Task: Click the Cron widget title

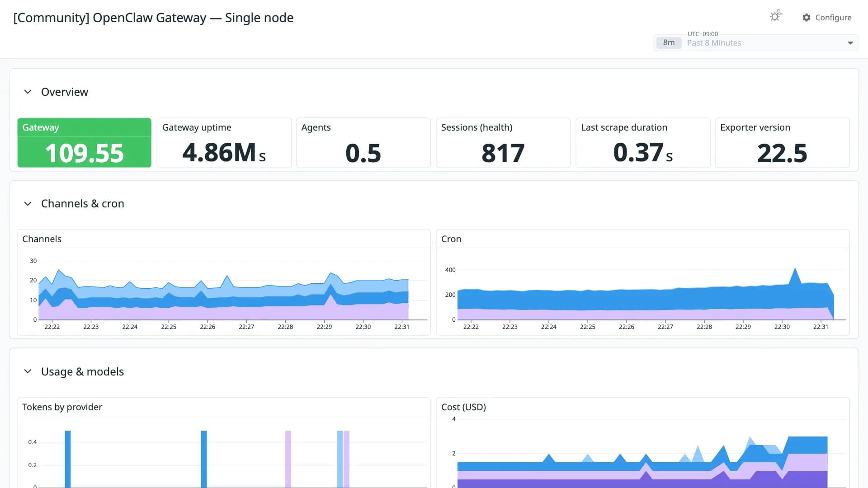Action: point(451,239)
